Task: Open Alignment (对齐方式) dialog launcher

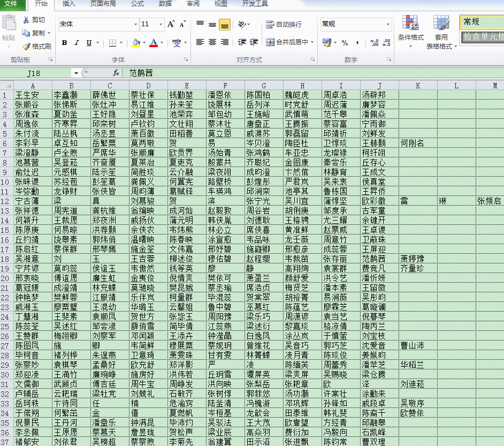Action: pyautogui.click(x=313, y=59)
